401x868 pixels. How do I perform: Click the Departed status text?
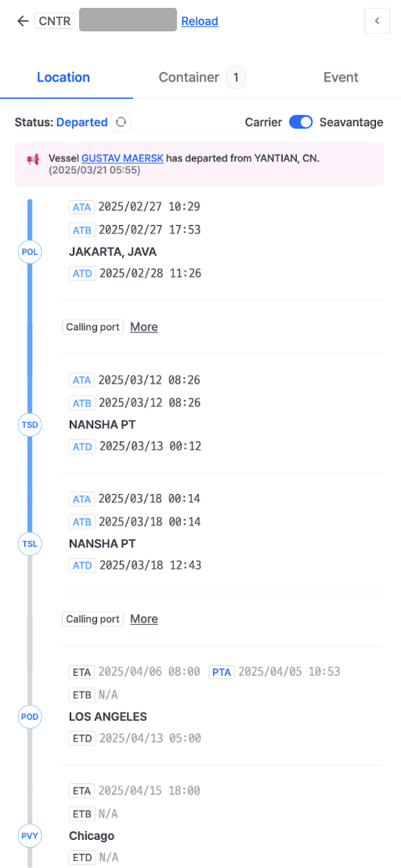pos(82,122)
